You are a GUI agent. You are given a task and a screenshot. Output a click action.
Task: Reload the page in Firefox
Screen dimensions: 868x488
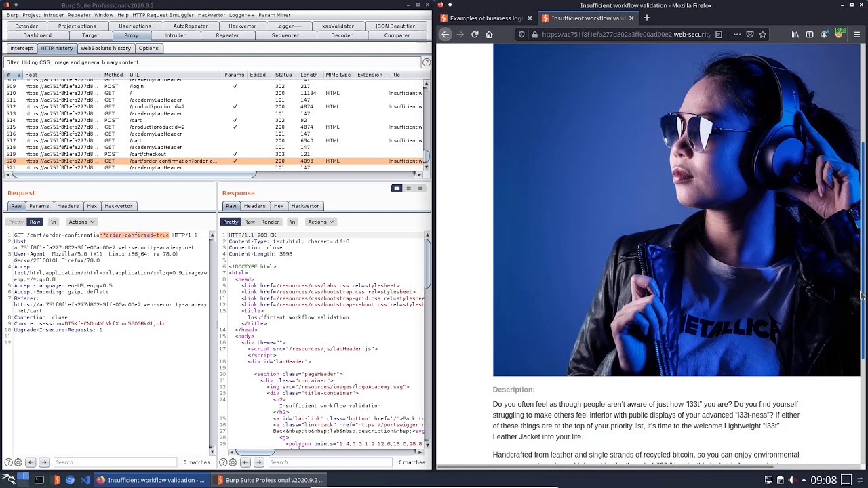(x=475, y=34)
